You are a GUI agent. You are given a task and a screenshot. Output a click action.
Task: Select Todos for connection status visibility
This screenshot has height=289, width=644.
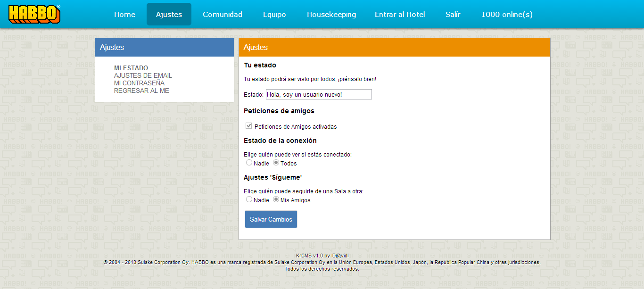tap(276, 163)
